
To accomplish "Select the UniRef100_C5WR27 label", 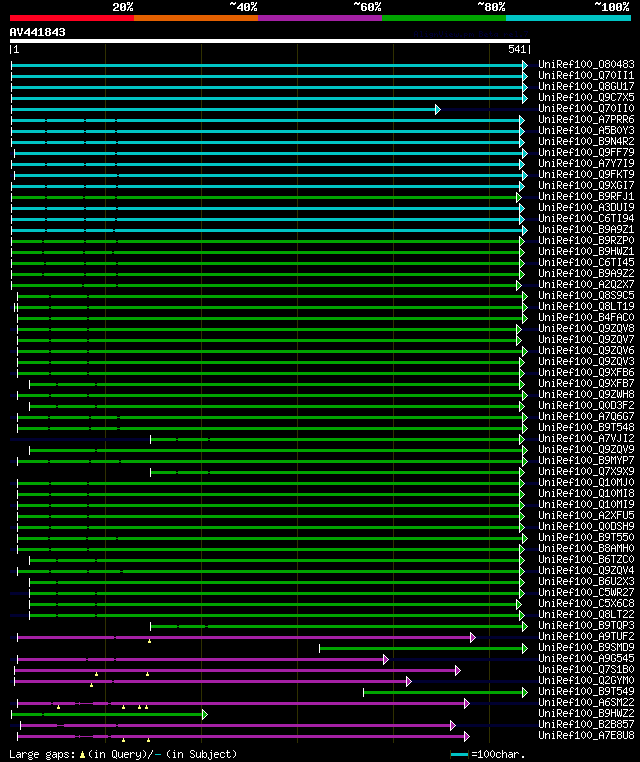I will click(586, 592).
